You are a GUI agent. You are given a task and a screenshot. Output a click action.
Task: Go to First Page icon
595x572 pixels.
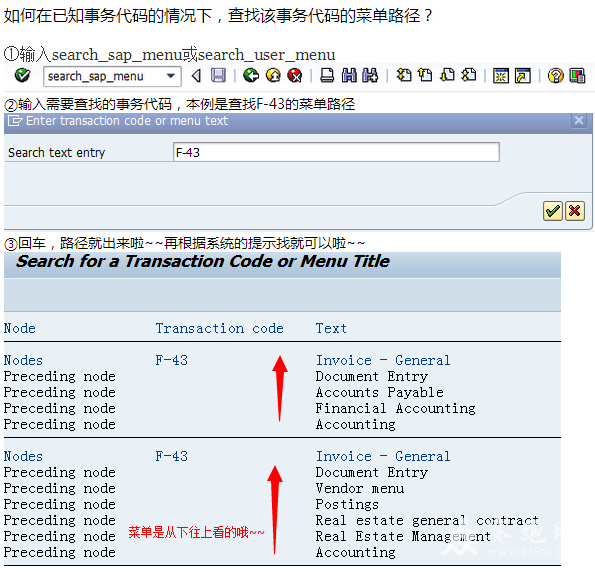(404, 75)
